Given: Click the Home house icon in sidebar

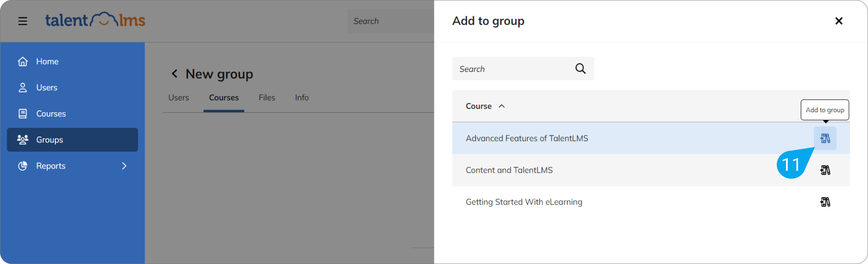Looking at the screenshot, I should point(23,61).
